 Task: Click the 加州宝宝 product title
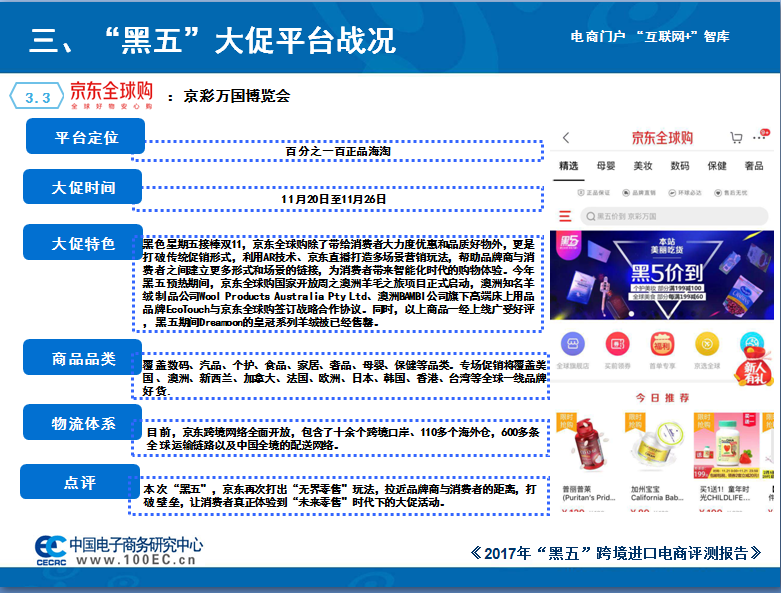coord(657,493)
